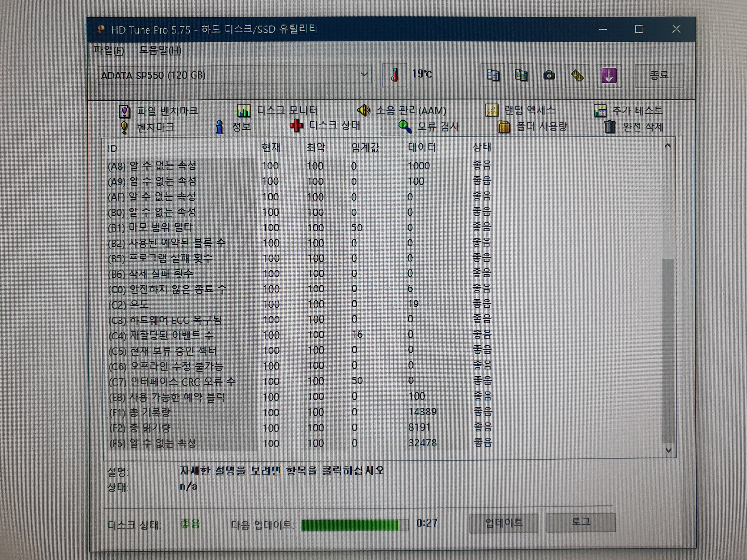The height and width of the screenshot is (560, 747).
Task: Switch to the 벤치마크 tab
Action: tap(148, 127)
